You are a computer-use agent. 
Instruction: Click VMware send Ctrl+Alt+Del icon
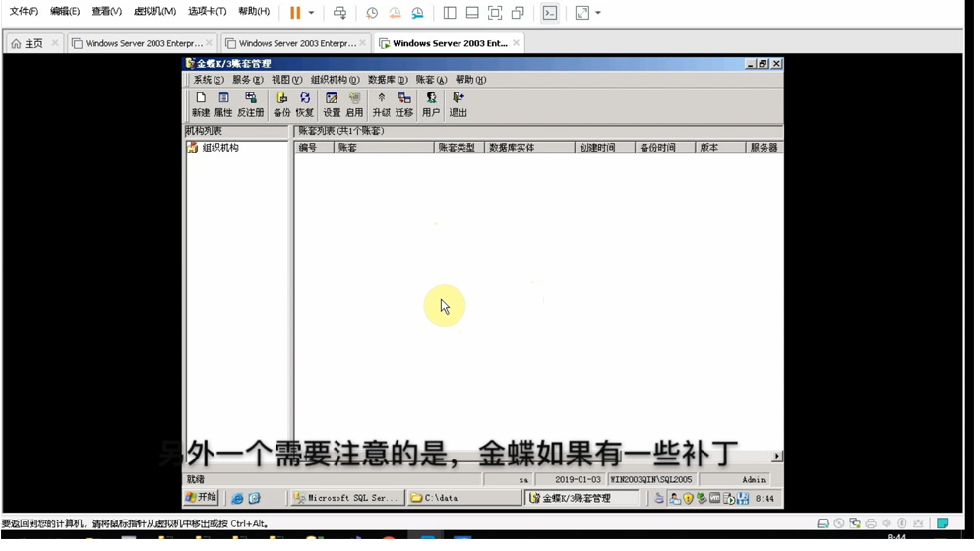(x=339, y=13)
